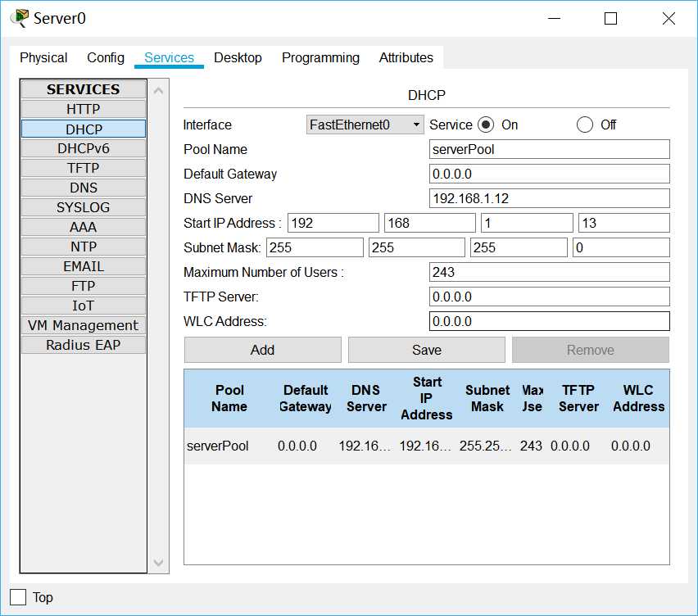Image resolution: width=698 pixels, height=616 pixels.
Task: Open the AAA service
Action: 84,227
